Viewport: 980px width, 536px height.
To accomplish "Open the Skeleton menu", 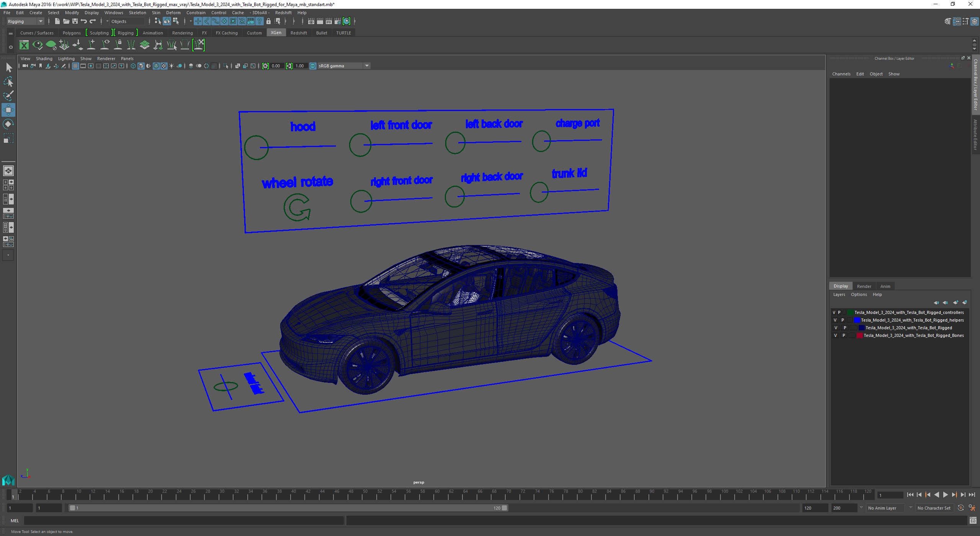I will click(x=137, y=13).
